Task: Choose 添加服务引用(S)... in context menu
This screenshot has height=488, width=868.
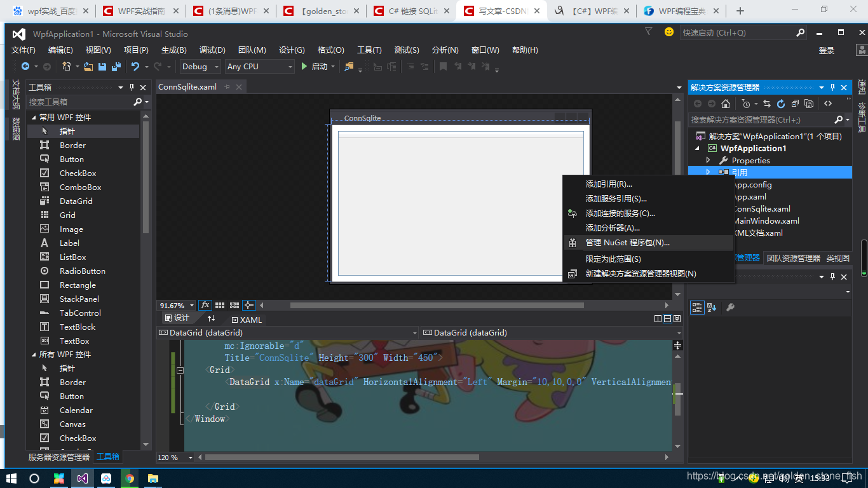Action: click(x=649, y=199)
